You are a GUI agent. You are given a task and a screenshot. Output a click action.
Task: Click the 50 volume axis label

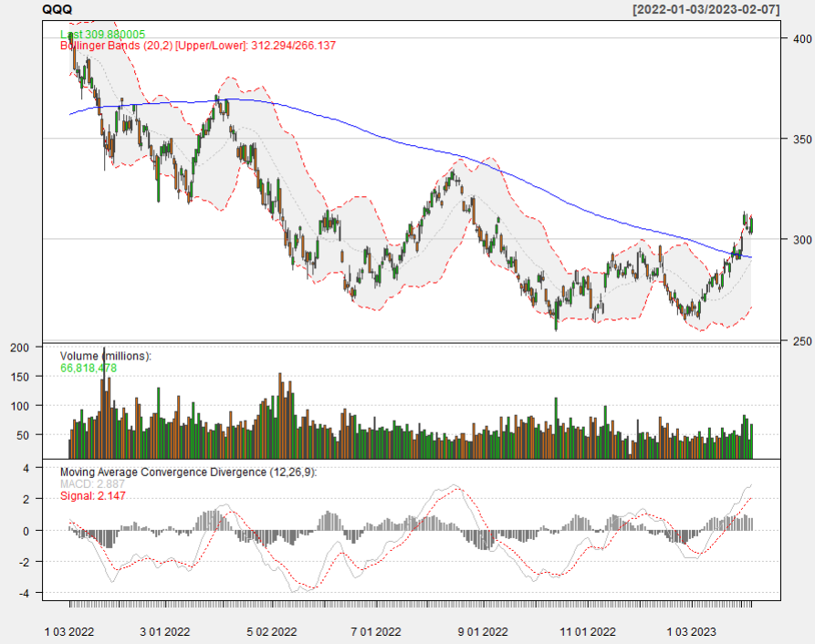coord(23,435)
